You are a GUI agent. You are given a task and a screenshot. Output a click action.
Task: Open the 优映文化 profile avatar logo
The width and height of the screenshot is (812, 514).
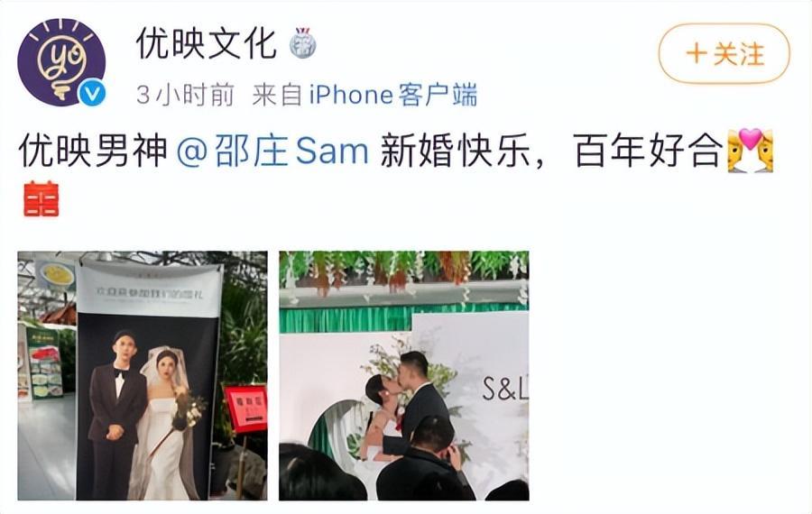(x=61, y=62)
